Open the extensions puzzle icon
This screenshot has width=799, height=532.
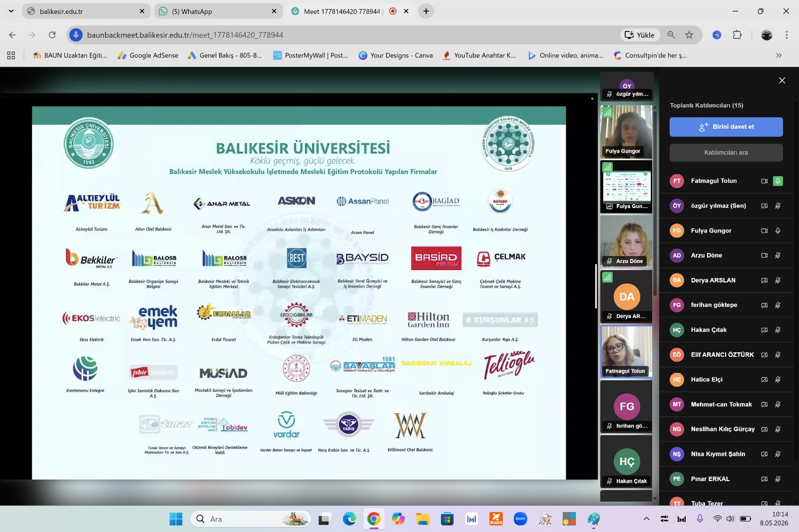click(737, 35)
